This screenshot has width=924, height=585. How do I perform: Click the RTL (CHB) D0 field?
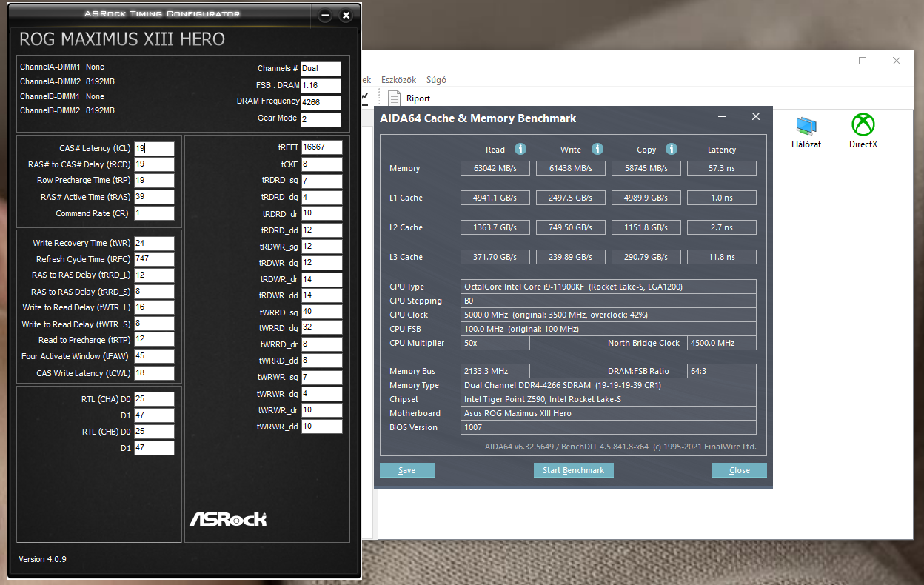point(154,432)
